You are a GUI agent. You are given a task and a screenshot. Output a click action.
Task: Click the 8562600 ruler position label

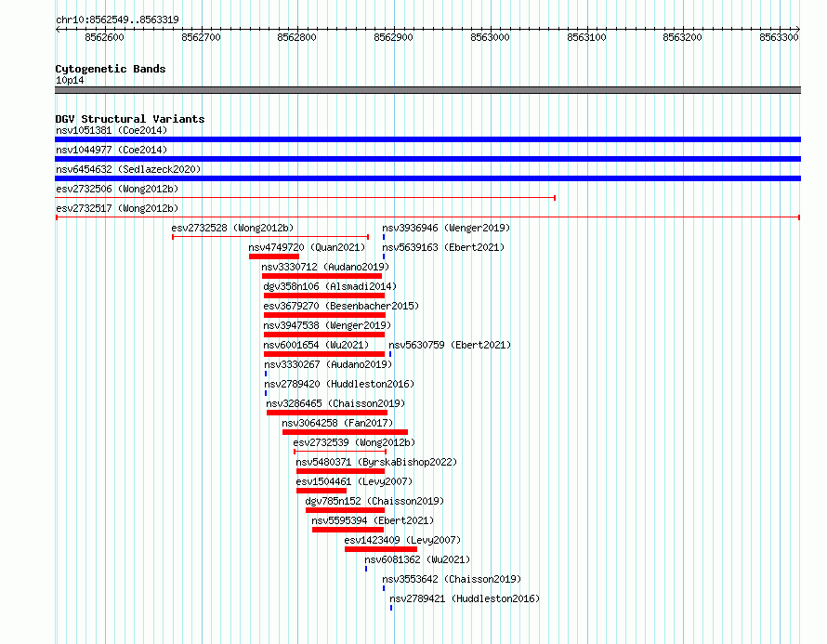(x=104, y=37)
